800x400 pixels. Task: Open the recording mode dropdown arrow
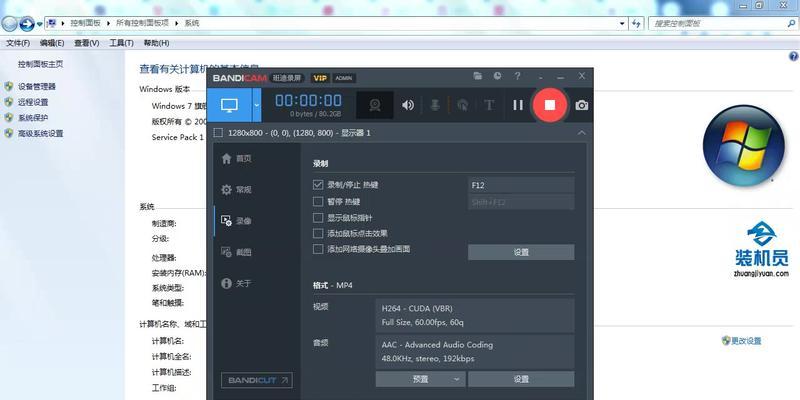[x=257, y=105]
